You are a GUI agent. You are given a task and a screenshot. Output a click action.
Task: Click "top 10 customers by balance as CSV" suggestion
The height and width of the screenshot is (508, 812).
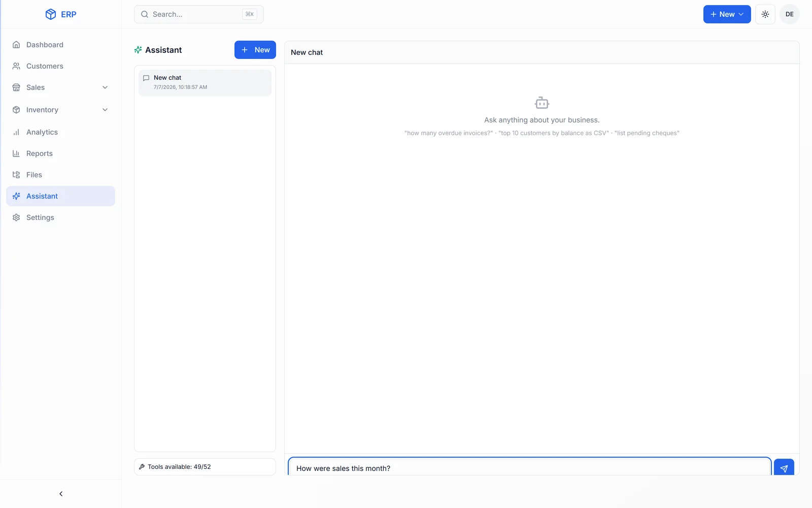pos(554,133)
